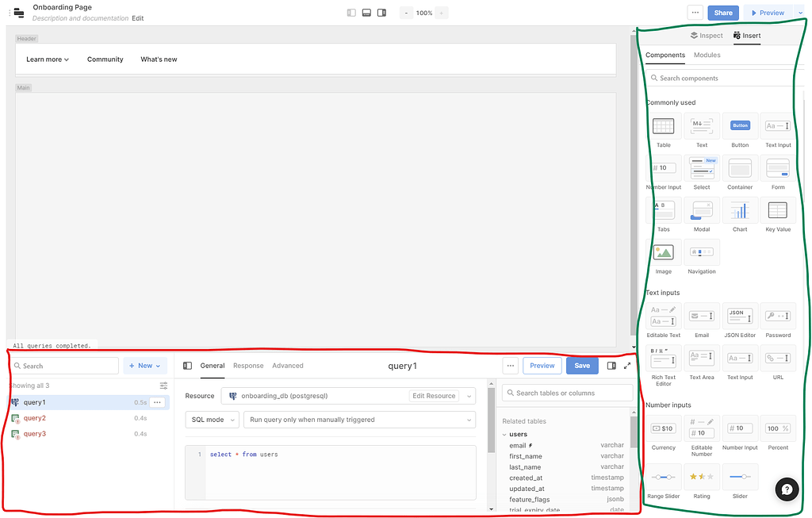Click the Share button
Screen dimensions: 812x518
tap(722, 12)
